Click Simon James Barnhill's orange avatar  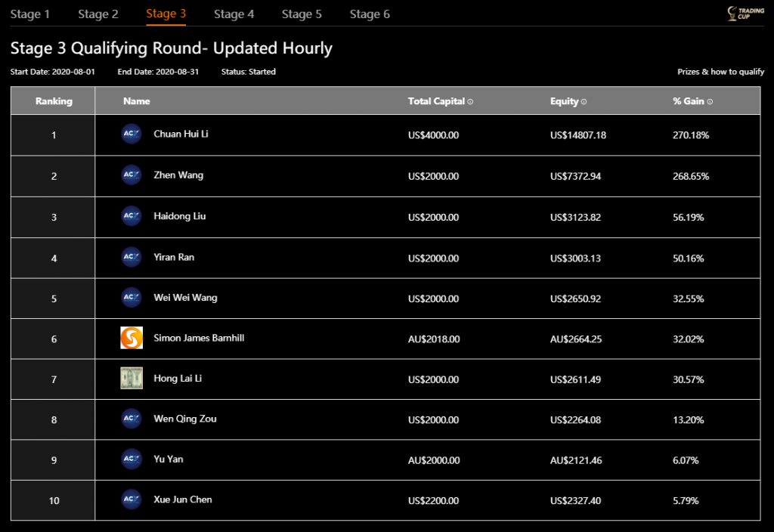(x=132, y=338)
